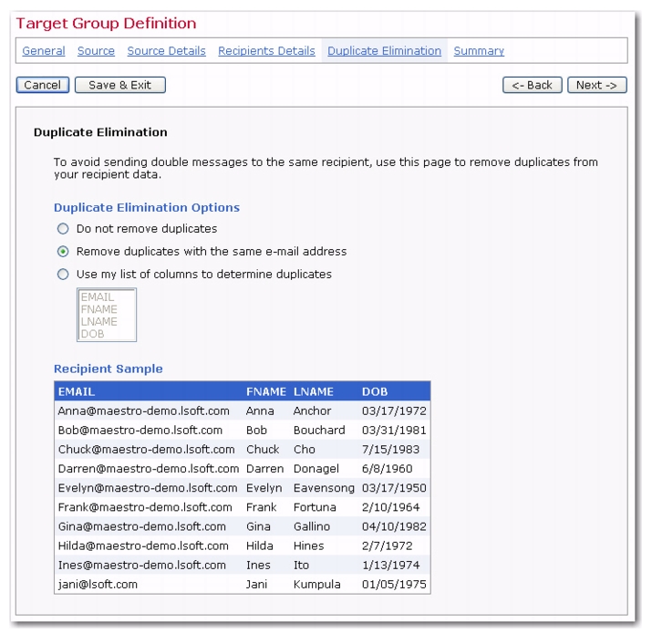Go back with the <- Back button

[533, 85]
